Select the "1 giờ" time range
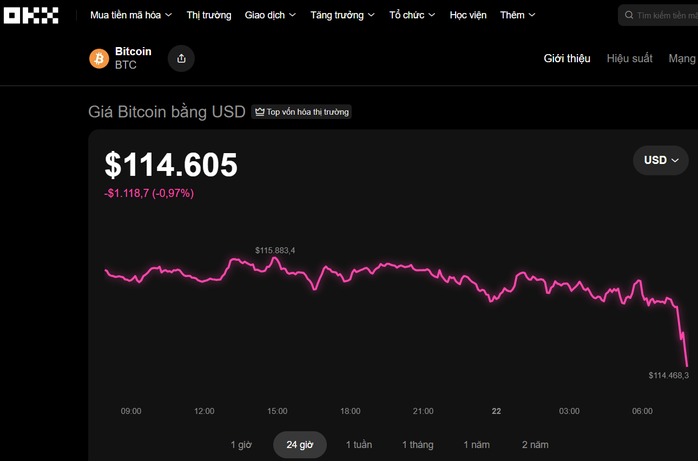The width and height of the screenshot is (698, 461). (241, 445)
